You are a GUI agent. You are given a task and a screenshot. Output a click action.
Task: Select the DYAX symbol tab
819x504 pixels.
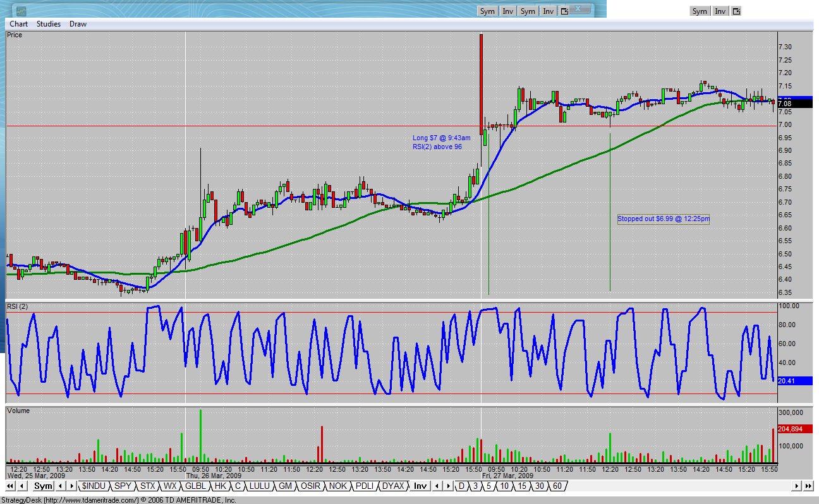(x=393, y=486)
